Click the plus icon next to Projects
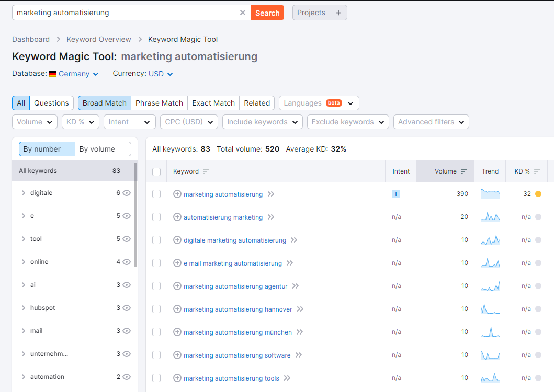 click(339, 13)
